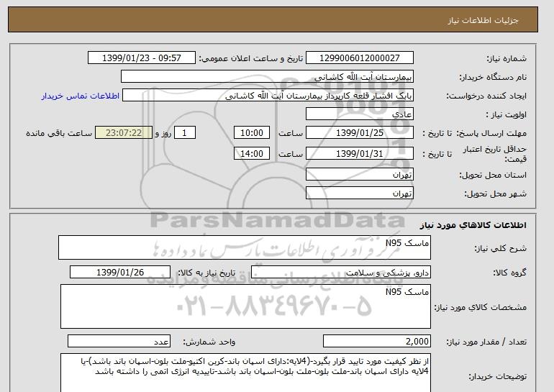Click label مشخصات کالای مورد نیاز
Image resolution: width=554 pixels, height=392 pixels.
[x=480, y=307]
